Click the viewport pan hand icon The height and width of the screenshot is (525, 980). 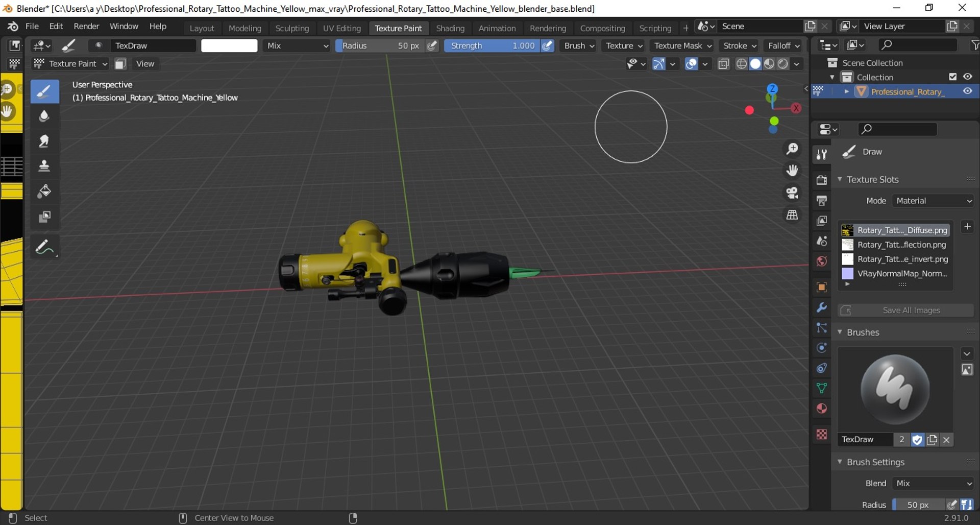792,171
